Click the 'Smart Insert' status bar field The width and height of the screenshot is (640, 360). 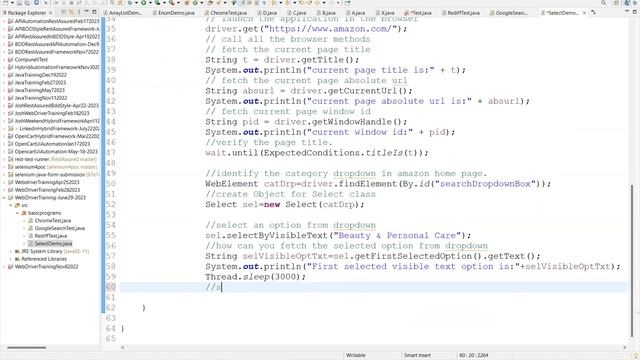coord(417,355)
